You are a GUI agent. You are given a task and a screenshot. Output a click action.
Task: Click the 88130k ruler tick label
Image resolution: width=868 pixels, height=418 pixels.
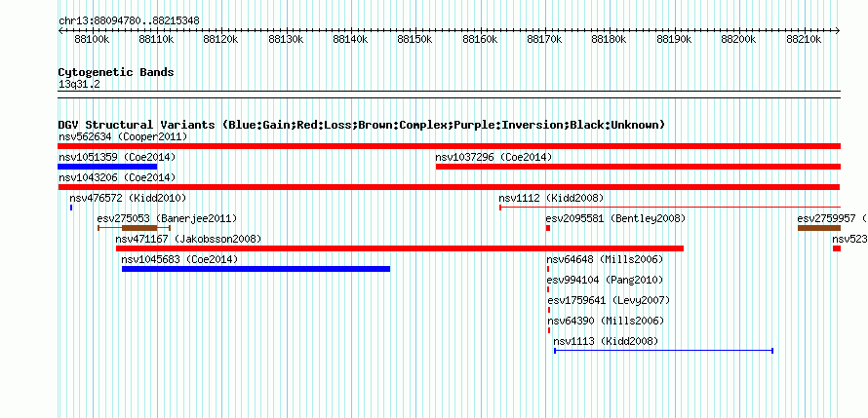tap(286, 39)
